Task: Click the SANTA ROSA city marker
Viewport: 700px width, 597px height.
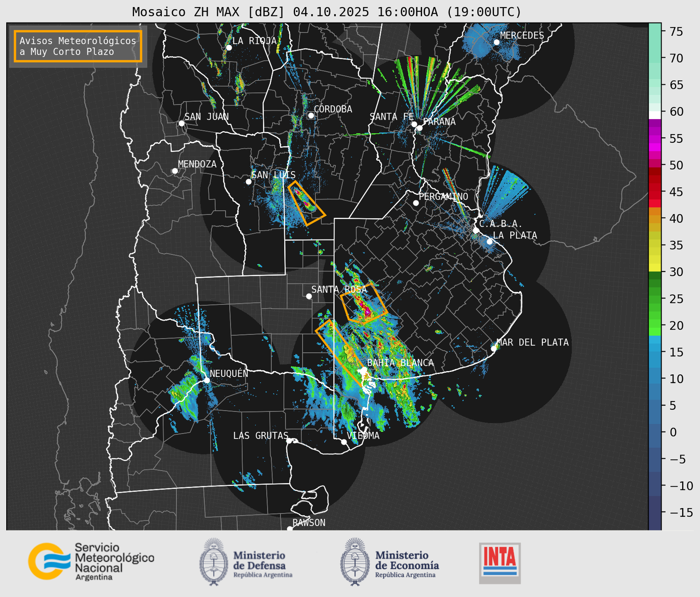Action: [309, 296]
